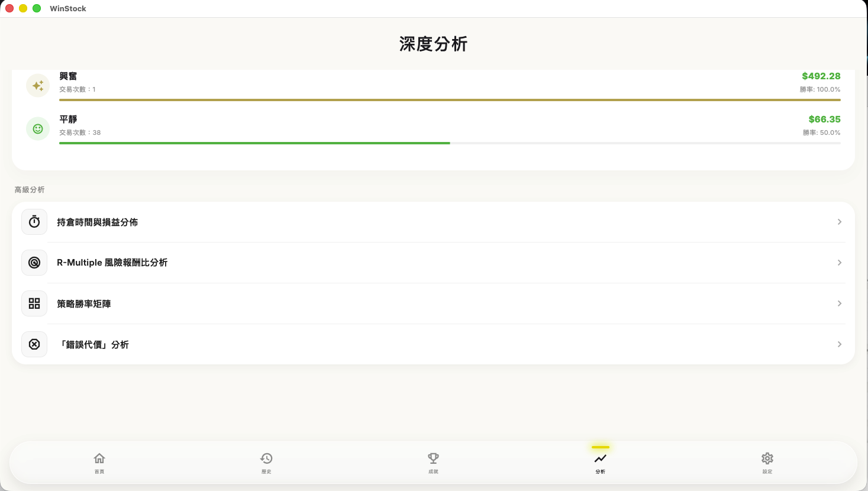
Task: Click the grid icon for 策略勝率矩陣
Action: 34,303
